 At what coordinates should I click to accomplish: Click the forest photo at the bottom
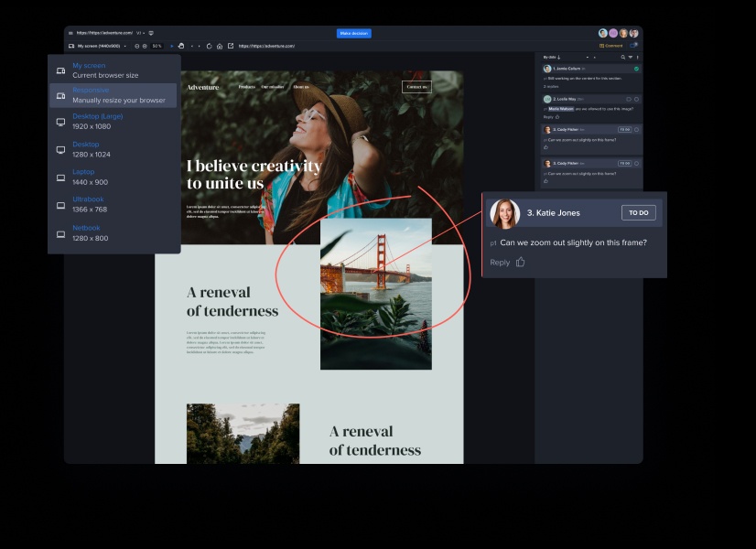tap(243, 434)
